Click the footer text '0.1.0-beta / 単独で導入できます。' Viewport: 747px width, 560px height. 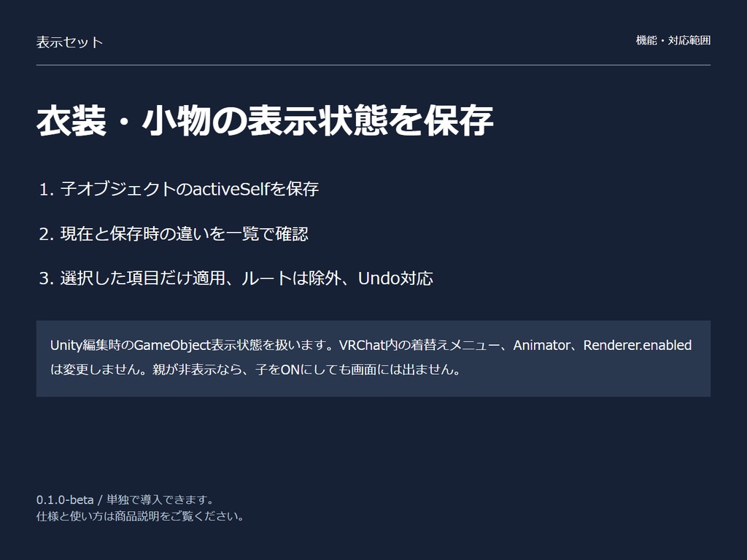tap(125, 499)
